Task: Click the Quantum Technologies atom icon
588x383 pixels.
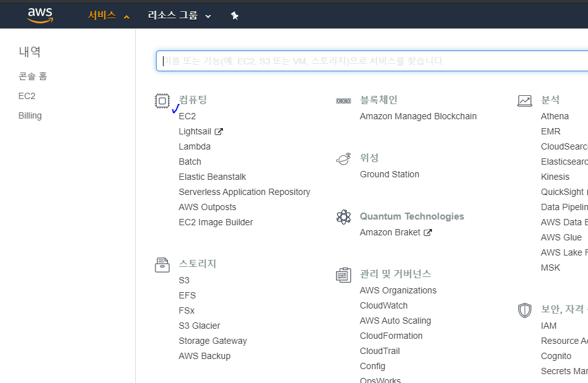Action: click(344, 217)
